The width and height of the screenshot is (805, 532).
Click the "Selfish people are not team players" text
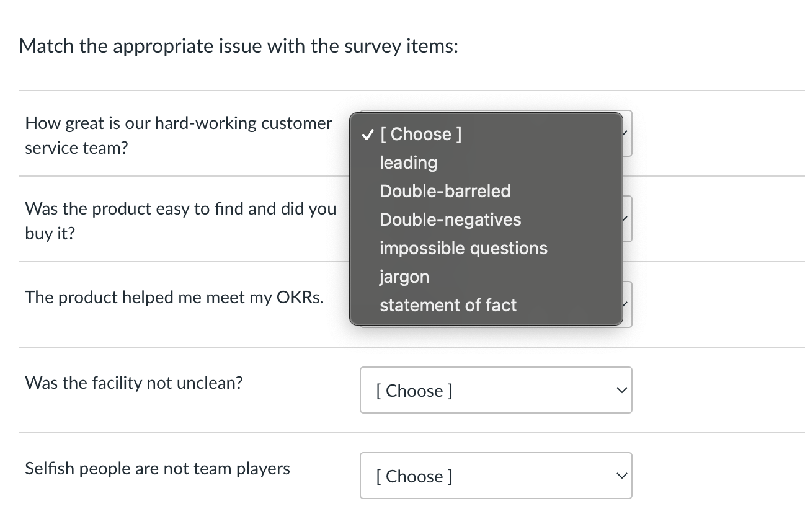pyautogui.click(x=158, y=469)
